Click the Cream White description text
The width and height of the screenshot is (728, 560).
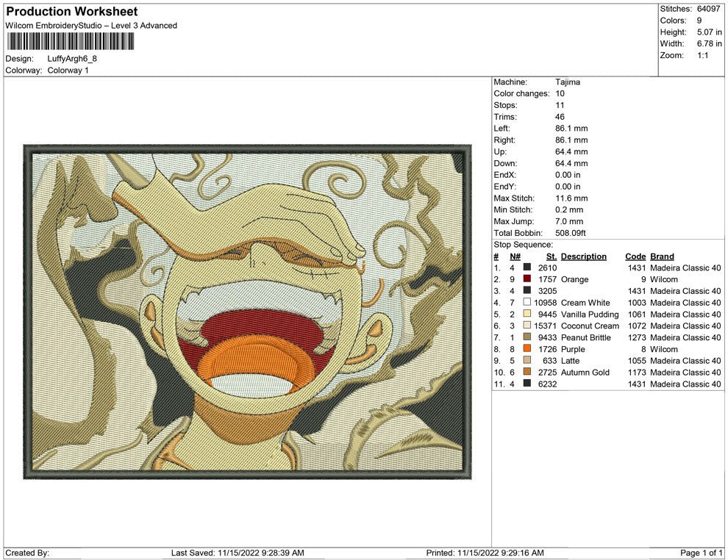(585, 303)
